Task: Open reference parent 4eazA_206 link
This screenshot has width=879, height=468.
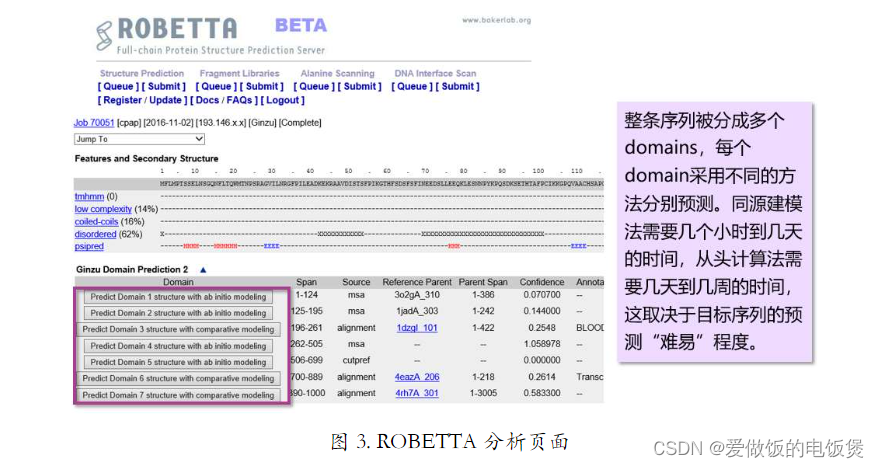Action: pos(417,377)
